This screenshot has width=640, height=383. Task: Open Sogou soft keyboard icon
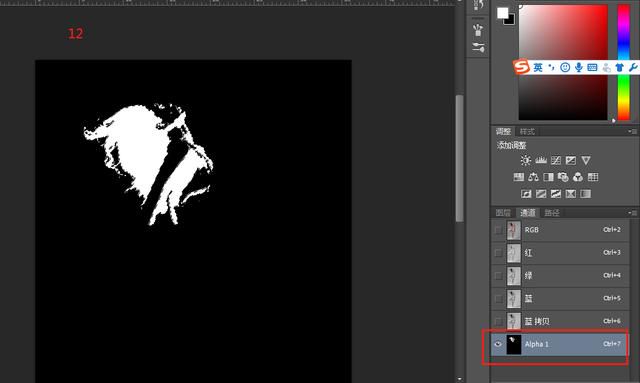tap(592, 67)
